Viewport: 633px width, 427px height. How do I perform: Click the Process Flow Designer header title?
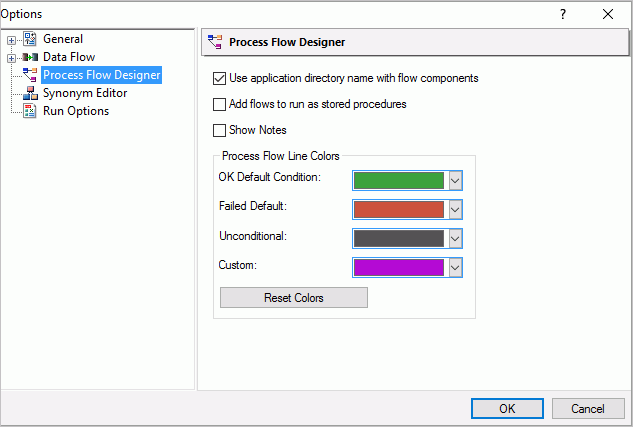point(287,42)
